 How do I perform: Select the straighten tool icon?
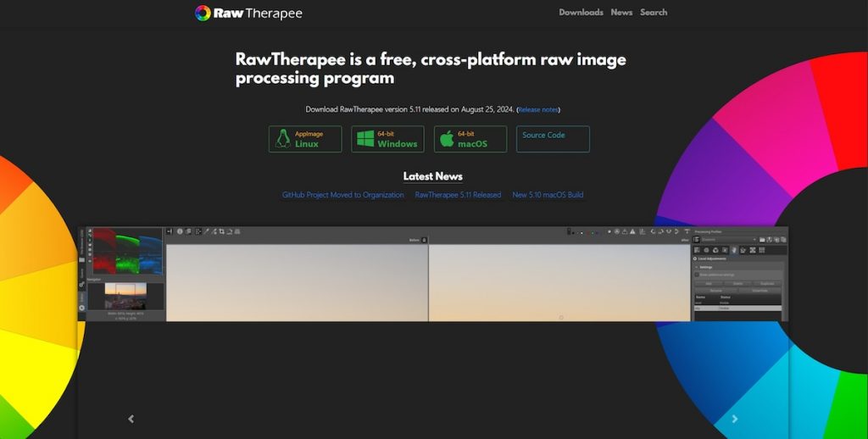(229, 231)
